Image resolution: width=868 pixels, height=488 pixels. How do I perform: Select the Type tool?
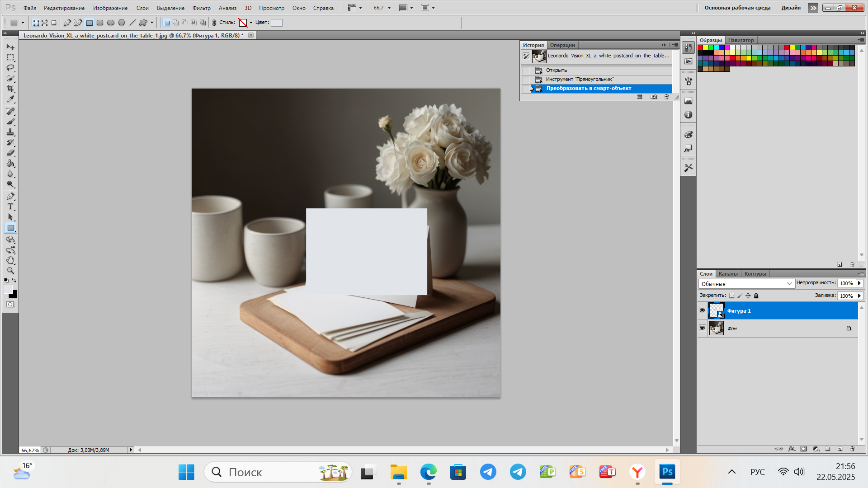(10, 206)
